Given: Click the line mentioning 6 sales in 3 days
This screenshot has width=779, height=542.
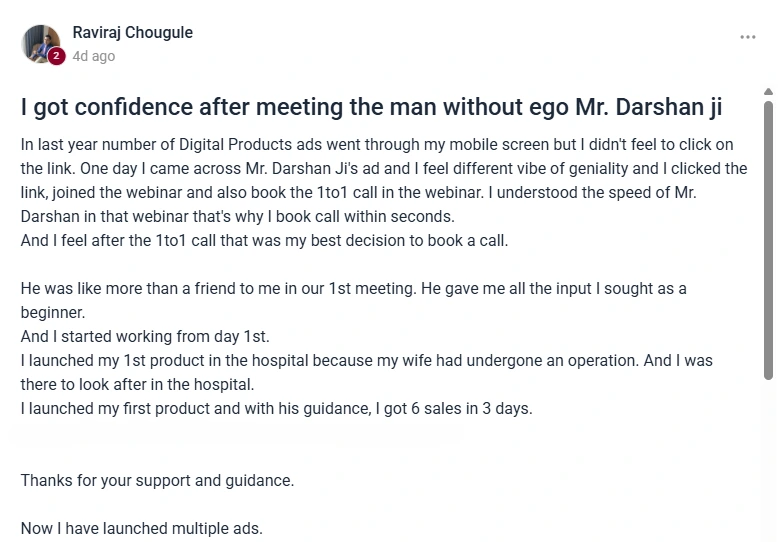Looking at the screenshot, I should [276, 408].
